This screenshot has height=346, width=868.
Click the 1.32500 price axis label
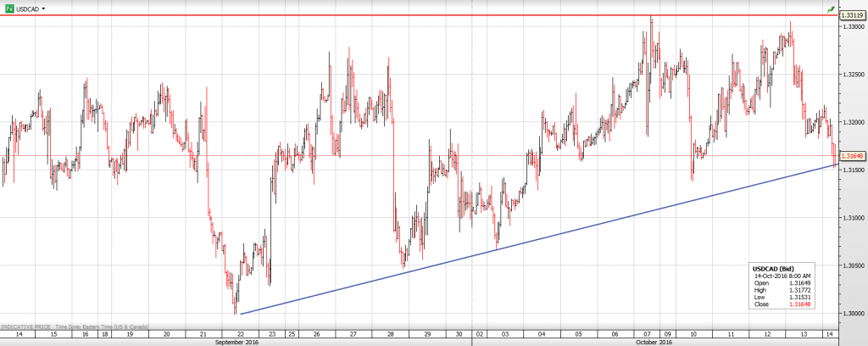852,75
